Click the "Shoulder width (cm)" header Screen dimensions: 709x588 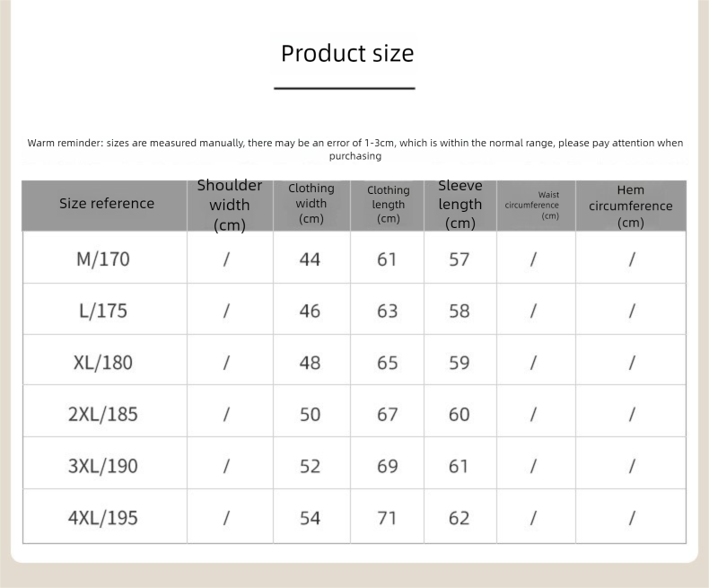pos(230,205)
